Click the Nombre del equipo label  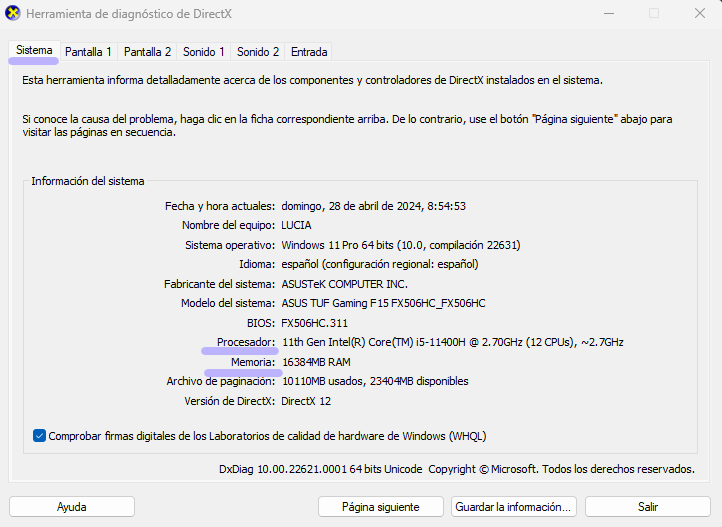[x=228, y=225]
